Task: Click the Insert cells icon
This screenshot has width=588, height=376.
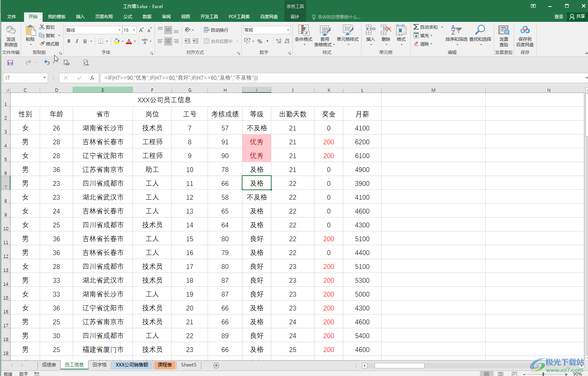Action: 370,35
